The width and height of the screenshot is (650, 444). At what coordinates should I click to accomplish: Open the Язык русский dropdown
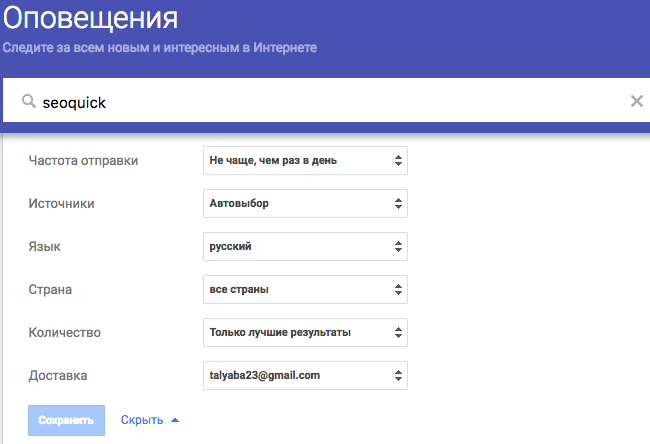coord(305,247)
